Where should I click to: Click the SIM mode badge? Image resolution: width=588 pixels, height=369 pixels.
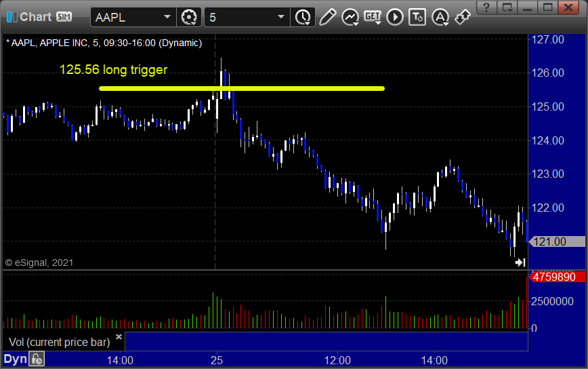click(64, 16)
